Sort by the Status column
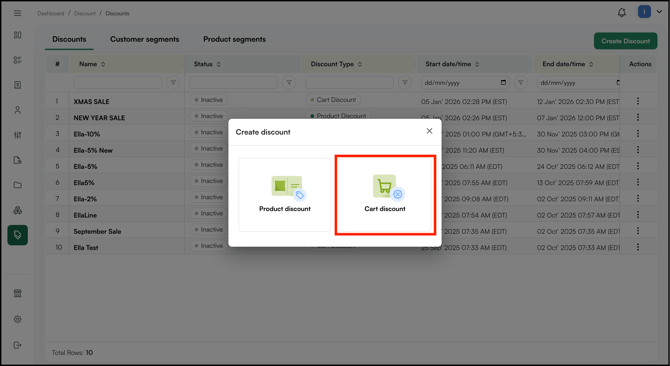This screenshot has height=366, width=670. pos(218,64)
